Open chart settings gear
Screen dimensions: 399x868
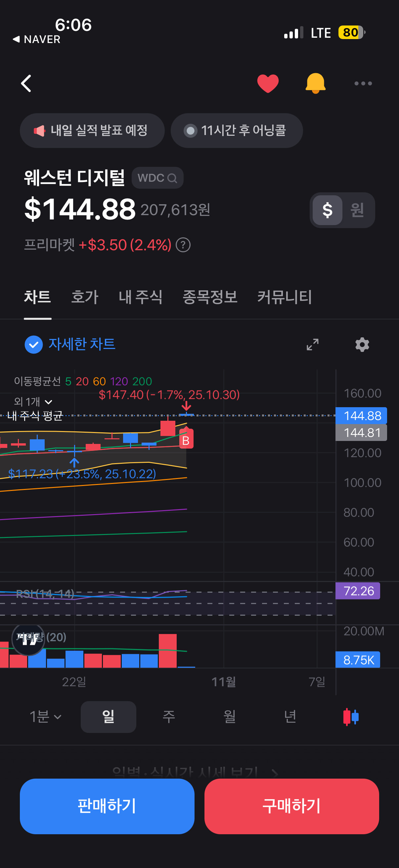[x=362, y=344]
